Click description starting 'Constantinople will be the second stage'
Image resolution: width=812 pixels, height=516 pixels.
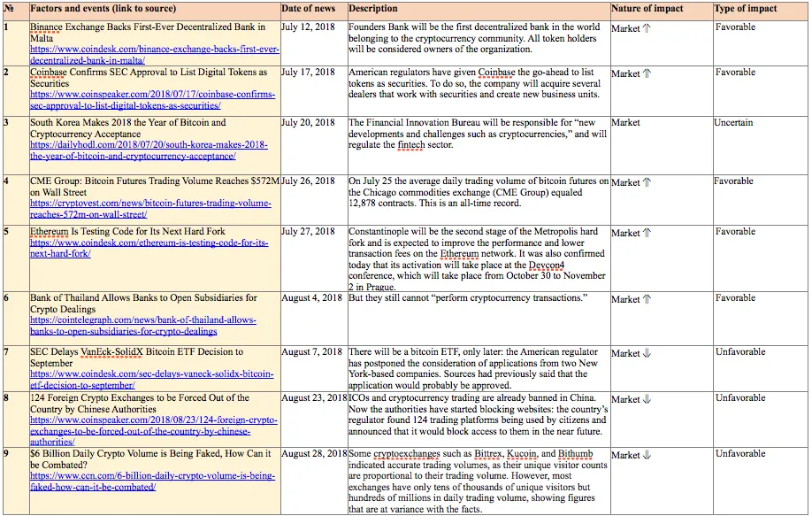pyautogui.click(x=477, y=259)
